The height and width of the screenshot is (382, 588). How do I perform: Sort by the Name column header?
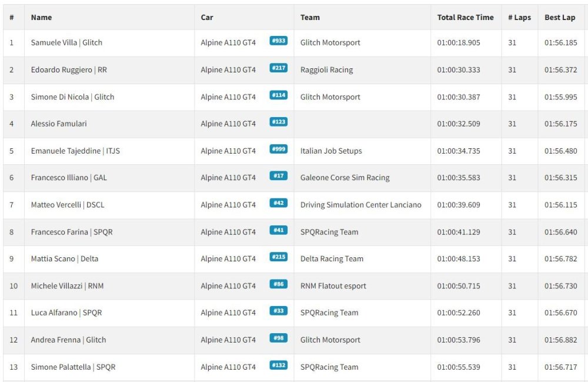pos(41,17)
